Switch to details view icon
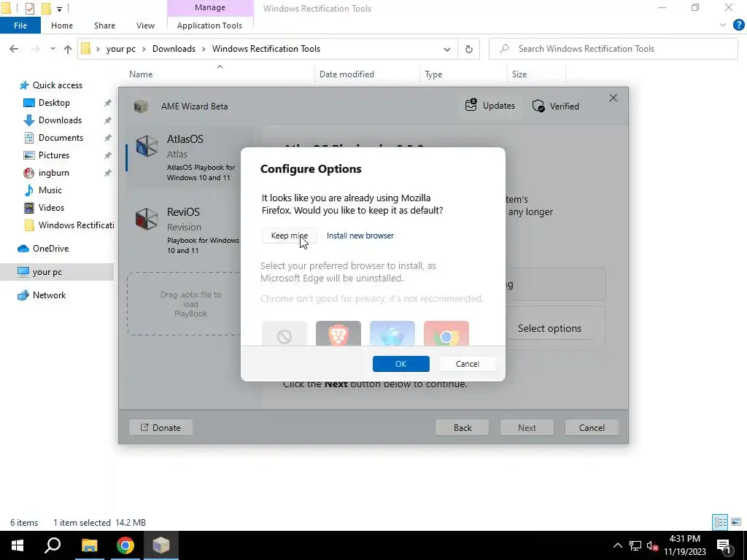Screen dimensions: 747x560 click(x=720, y=522)
